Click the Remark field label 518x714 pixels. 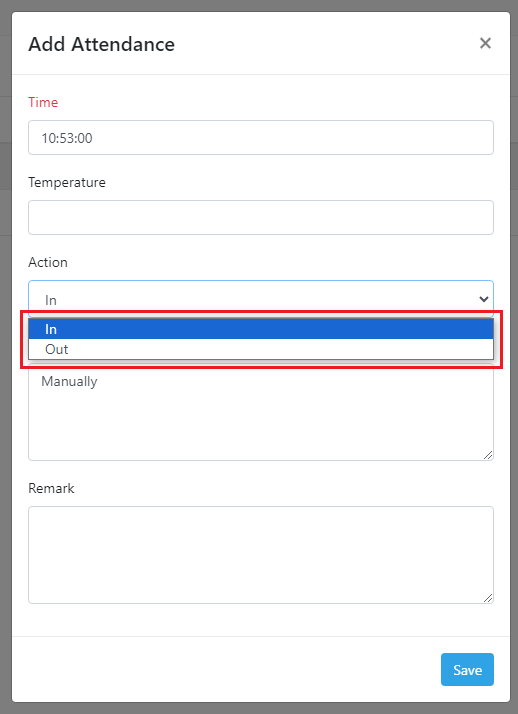click(51, 488)
